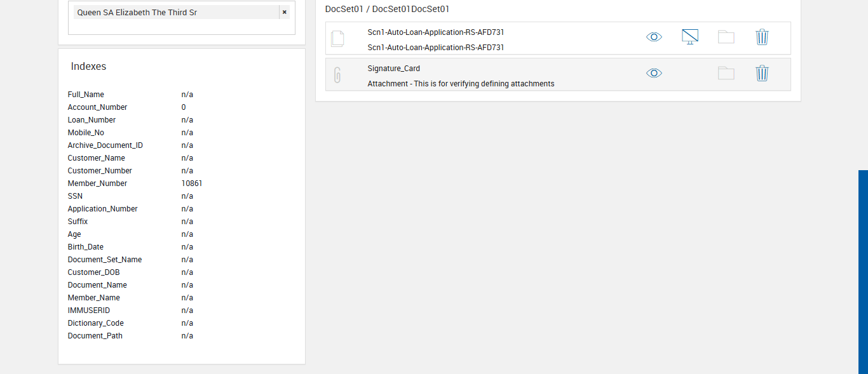868x374 pixels.
Task: Remove the Queen SA Elizabeth tag
Action: click(x=284, y=12)
